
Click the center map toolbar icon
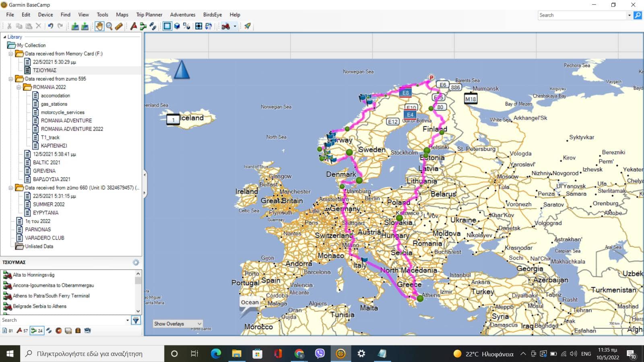[199, 26]
